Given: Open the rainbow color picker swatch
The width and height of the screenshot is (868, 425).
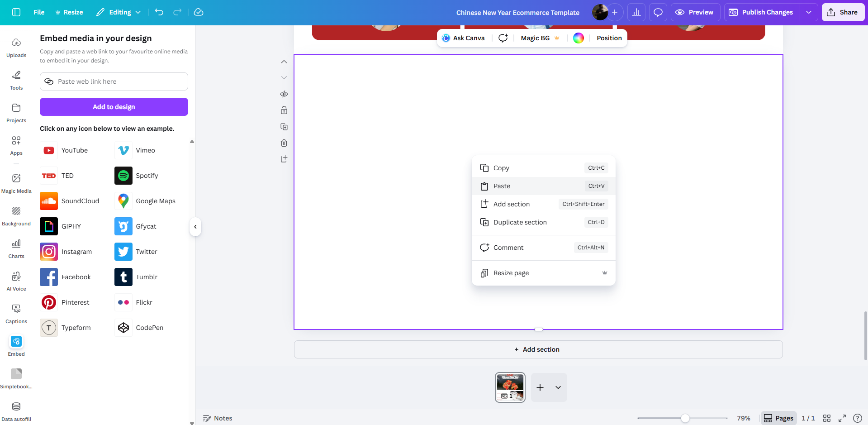Looking at the screenshot, I should click(x=579, y=38).
